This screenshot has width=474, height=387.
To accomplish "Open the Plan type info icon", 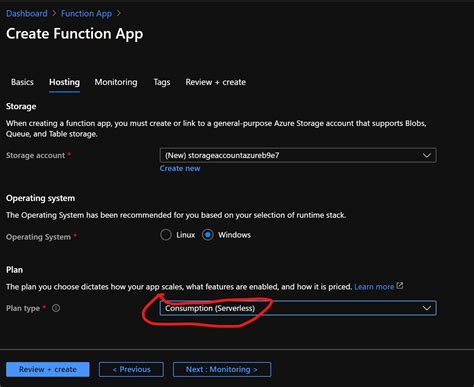I will point(56,308).
